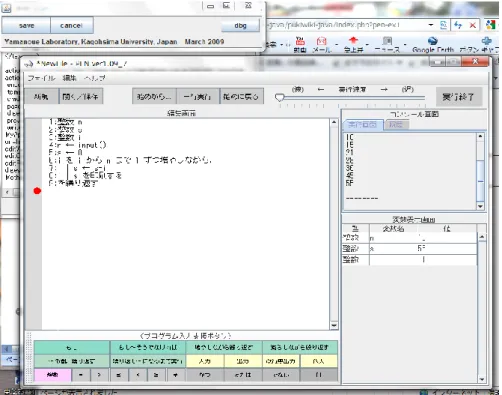The height and width of the screenshot is (395, 502).
Task: Click the 減らしながら繰り返す button
Action: 300,347
